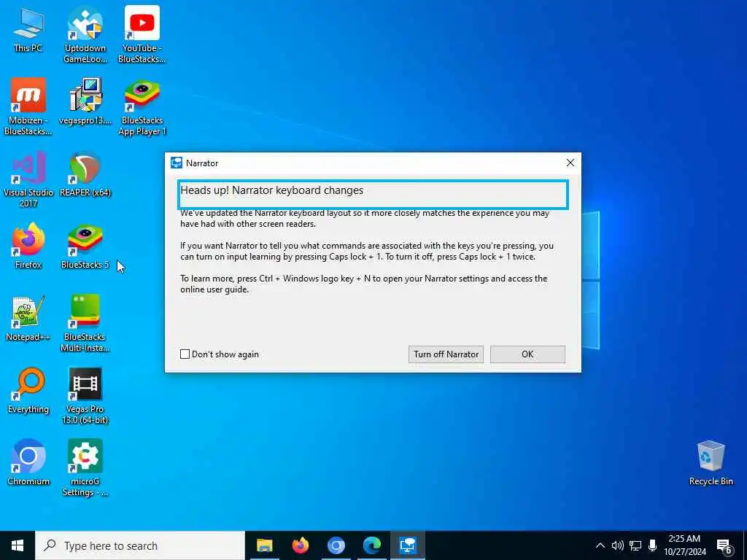Select the BlueStacks 5 shortcut
Image resolution: width=747 pixels, height=560 pixels.
point(85,246)
